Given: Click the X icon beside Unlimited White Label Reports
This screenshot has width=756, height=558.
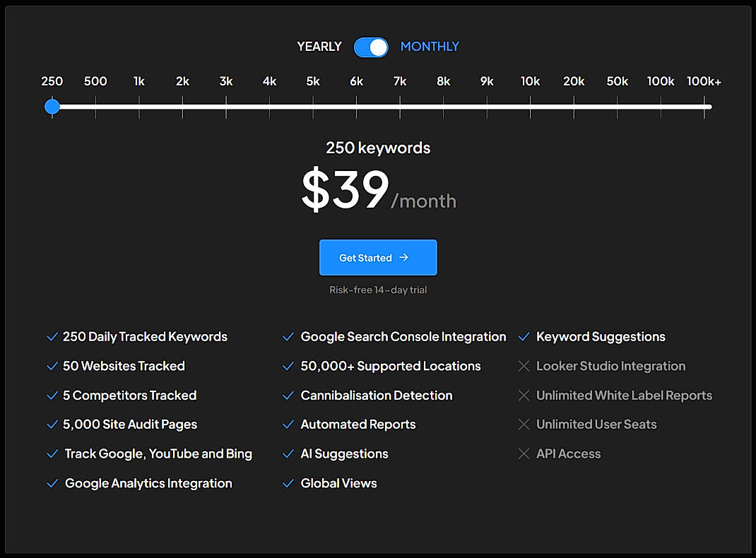Looking at the screenshot, I should pyautogui.click(x=524, y=396).
